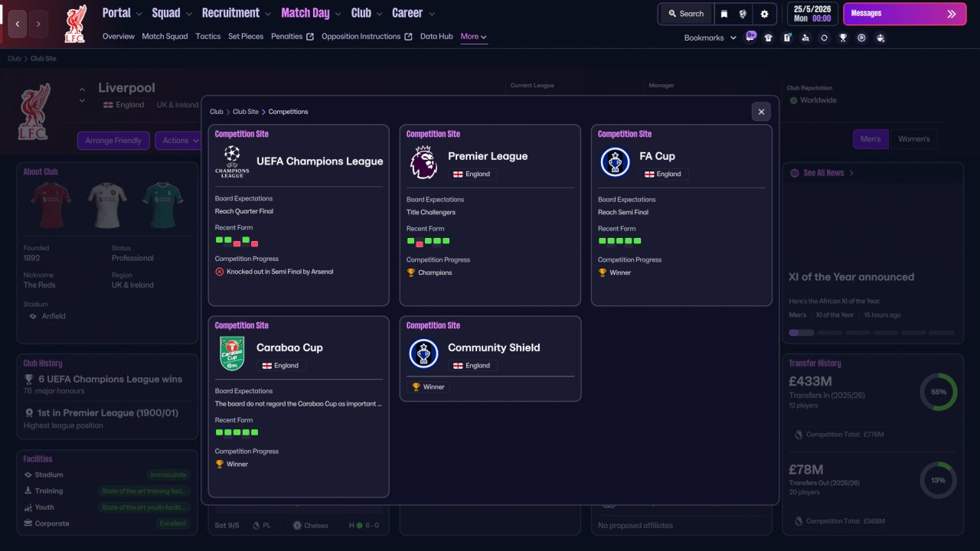Click the circular arrows shortcut icon
Screen dimensions: 980x551
click(824, 37)
